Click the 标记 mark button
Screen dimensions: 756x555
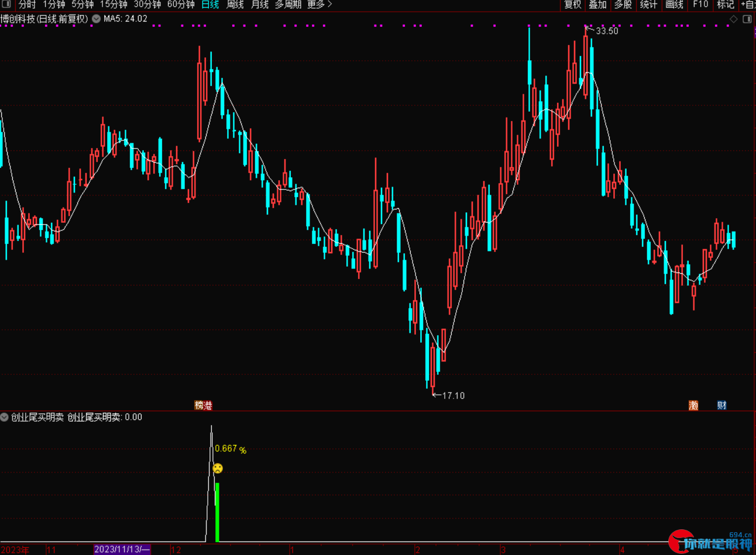click(726, 5)
